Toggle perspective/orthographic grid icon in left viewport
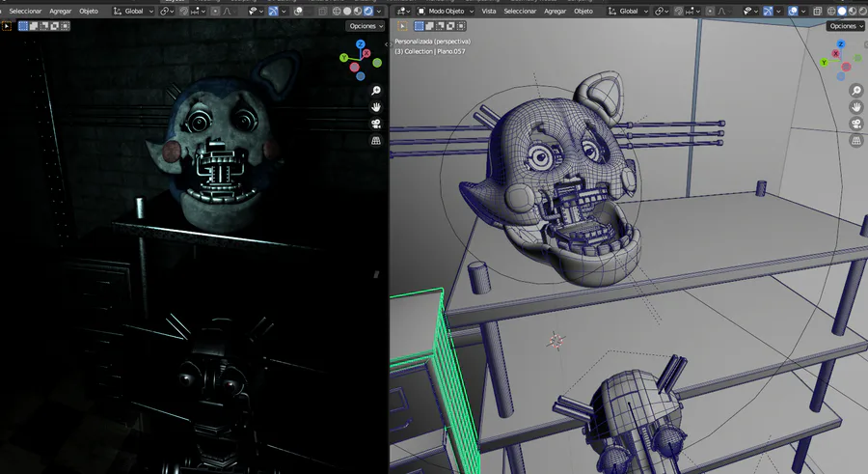 click(x=376, y=140)
